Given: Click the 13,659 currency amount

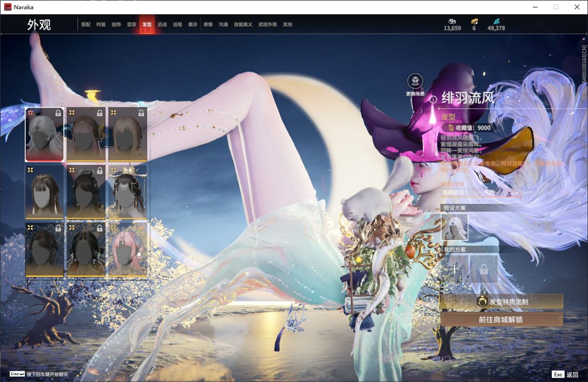Looking at the screenshot, I should [452, 28].
